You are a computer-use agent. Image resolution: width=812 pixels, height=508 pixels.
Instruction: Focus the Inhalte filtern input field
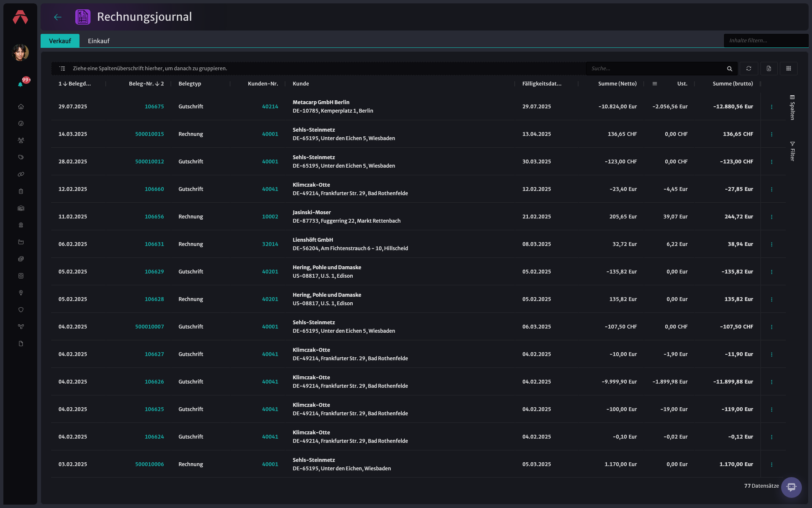click(x=766, y=41)
